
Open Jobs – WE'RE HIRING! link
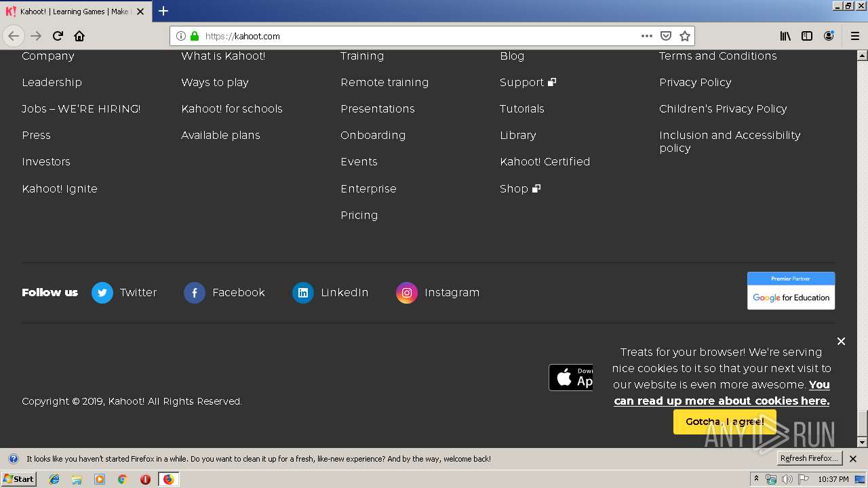[x=81, y=109]
